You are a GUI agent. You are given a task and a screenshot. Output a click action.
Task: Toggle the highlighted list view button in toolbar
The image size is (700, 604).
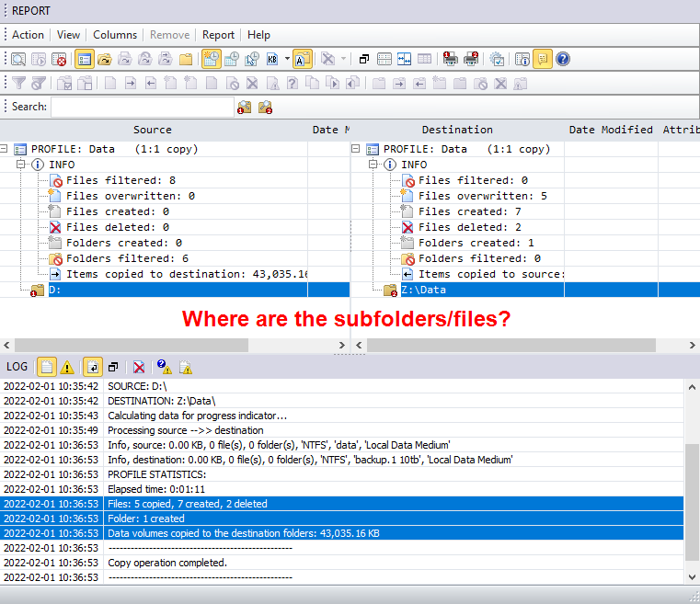coord(84,59)
